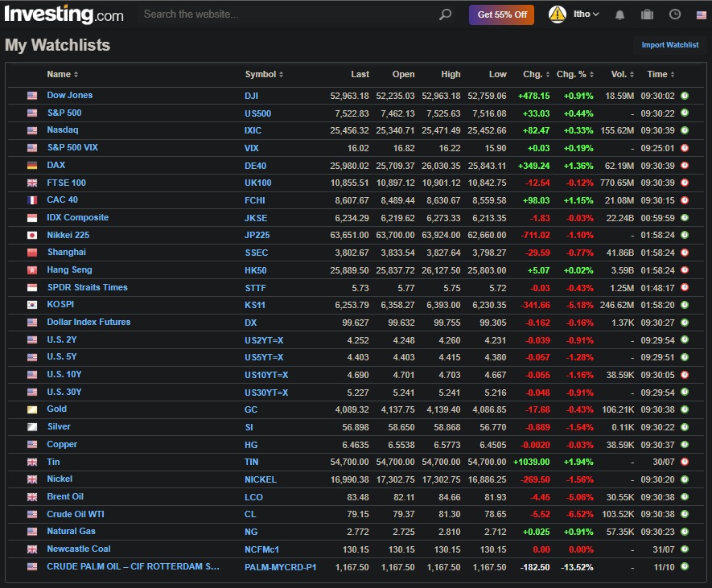Sort by the Time column

click(661, 75)
